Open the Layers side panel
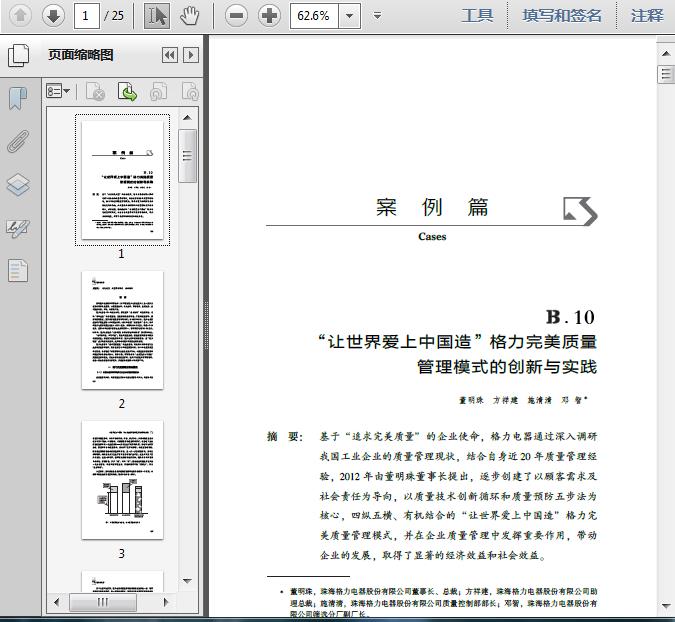 [18, 185]
